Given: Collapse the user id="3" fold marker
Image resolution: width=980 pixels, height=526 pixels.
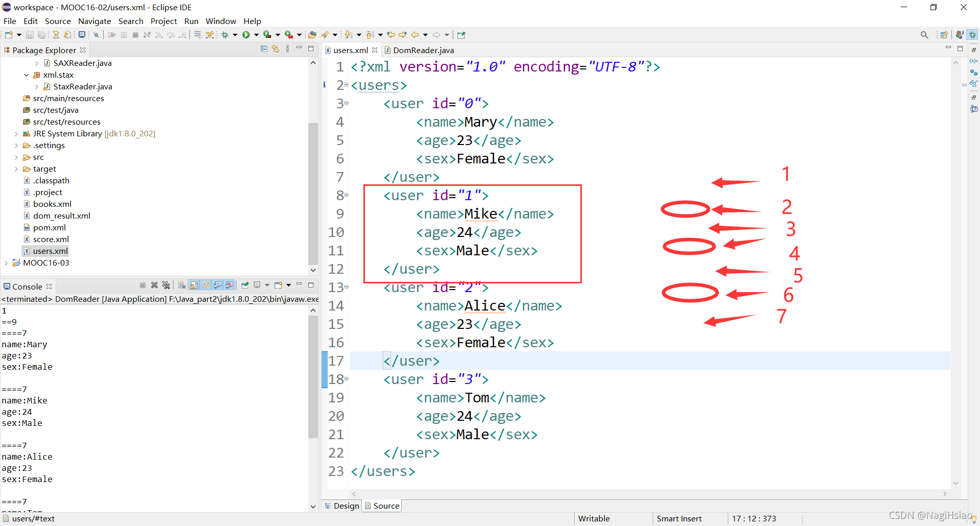Looking at the screenshot, I should click(346, 379).
